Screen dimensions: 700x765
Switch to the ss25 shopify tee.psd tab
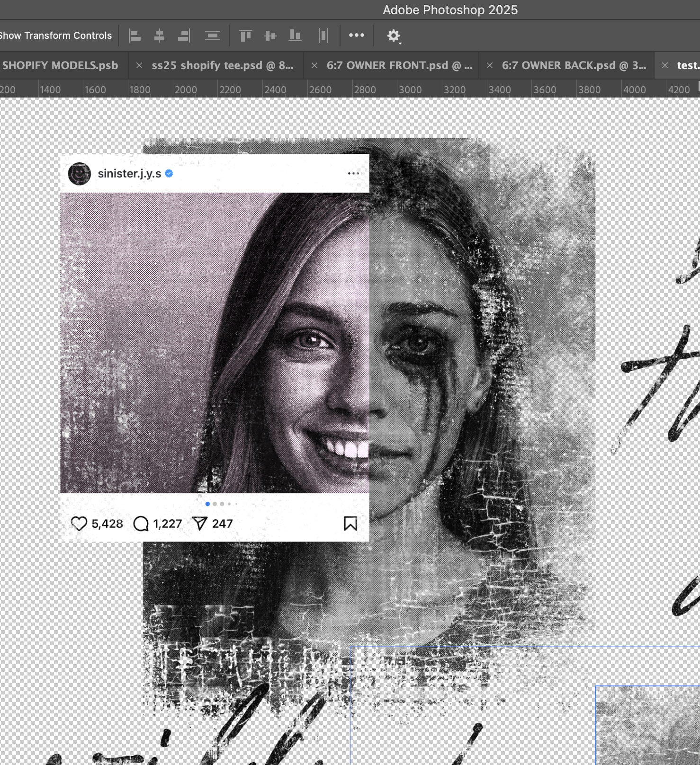tap(222, 65)
